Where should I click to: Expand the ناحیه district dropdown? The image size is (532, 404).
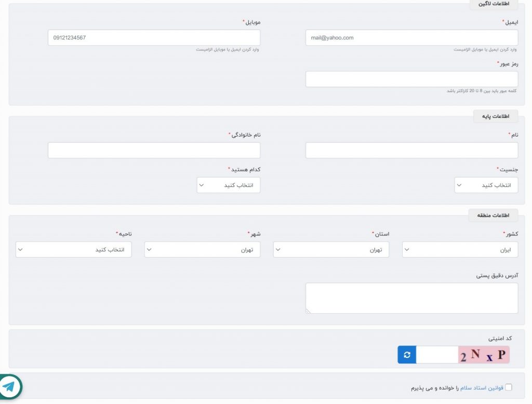click(x=74, y=250)
